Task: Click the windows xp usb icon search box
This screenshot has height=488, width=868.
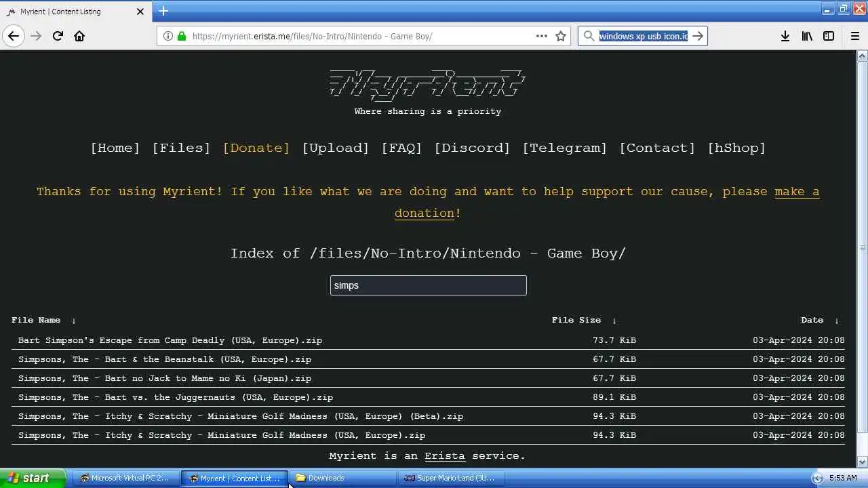Action: pyautogui.click(x=643, y=36)
